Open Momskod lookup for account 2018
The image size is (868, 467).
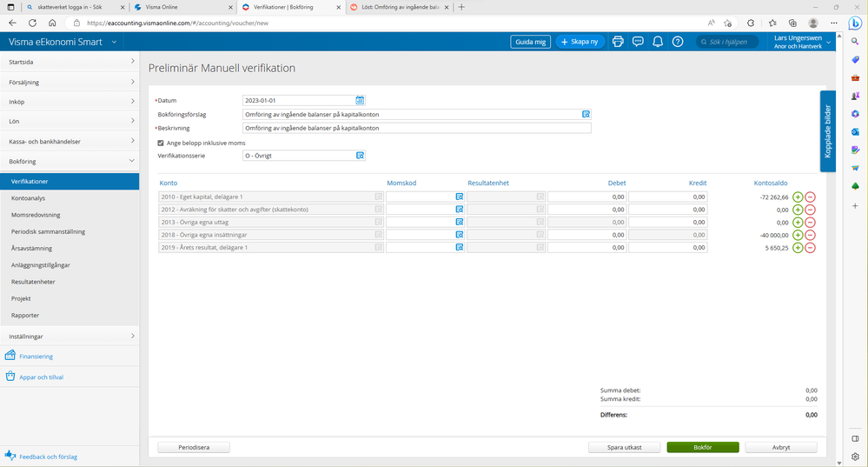460,235
